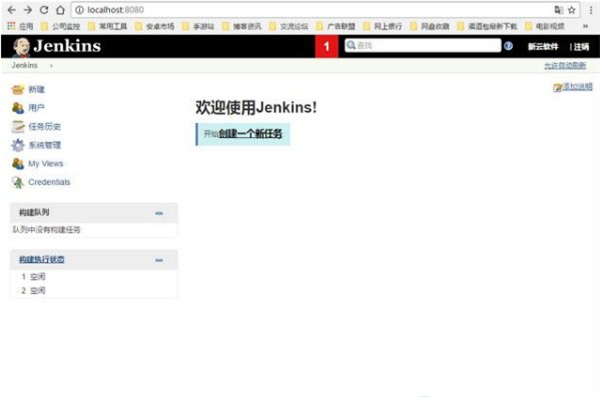This screenshot has width=600, height=397.
Task: Collapse the 构建执行状态 panel with its minus button
Action: pyautogui.click(x=159, y=260)
